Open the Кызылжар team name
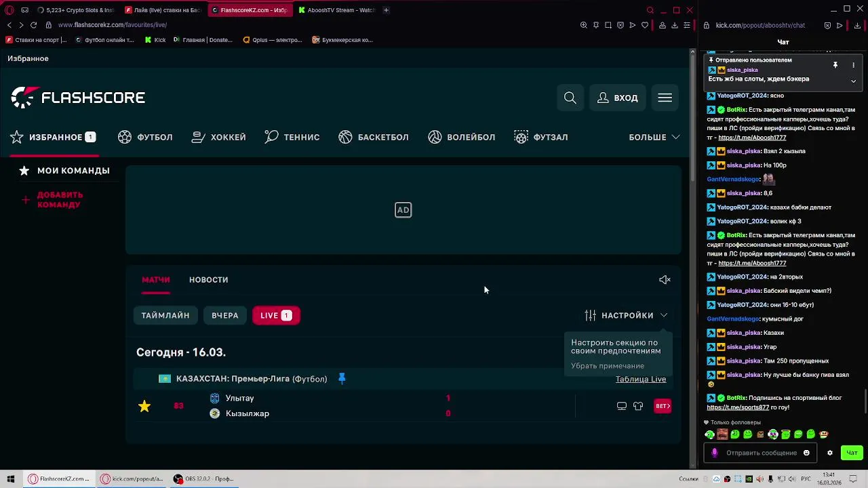Screen dimensions: 868x488 click(248, 413)
